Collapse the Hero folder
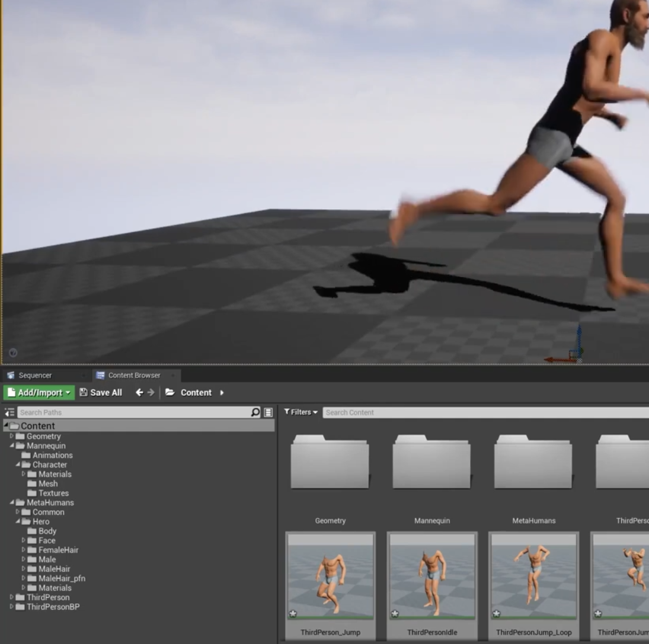 [18, 521]
